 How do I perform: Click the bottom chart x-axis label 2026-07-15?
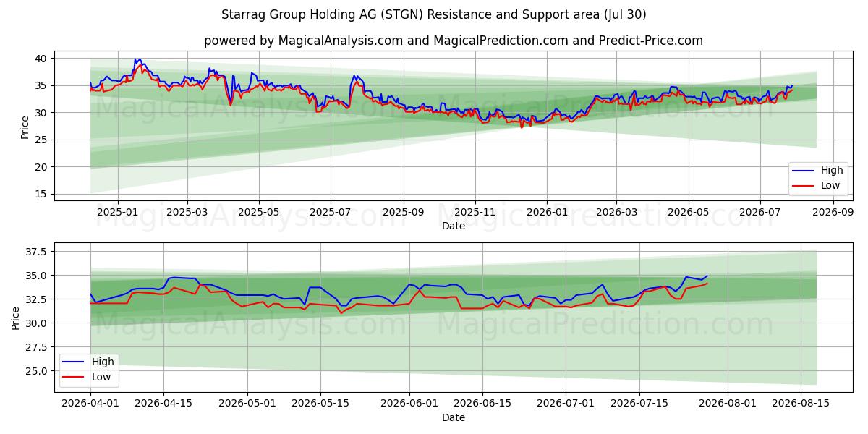(x=639, y=404)
